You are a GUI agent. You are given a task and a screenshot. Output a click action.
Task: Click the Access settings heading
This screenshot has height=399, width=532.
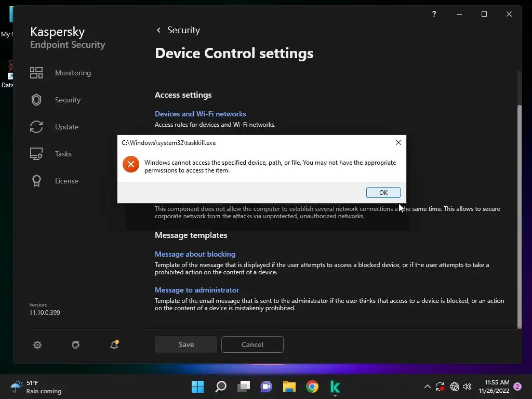[x=183, y=95]
